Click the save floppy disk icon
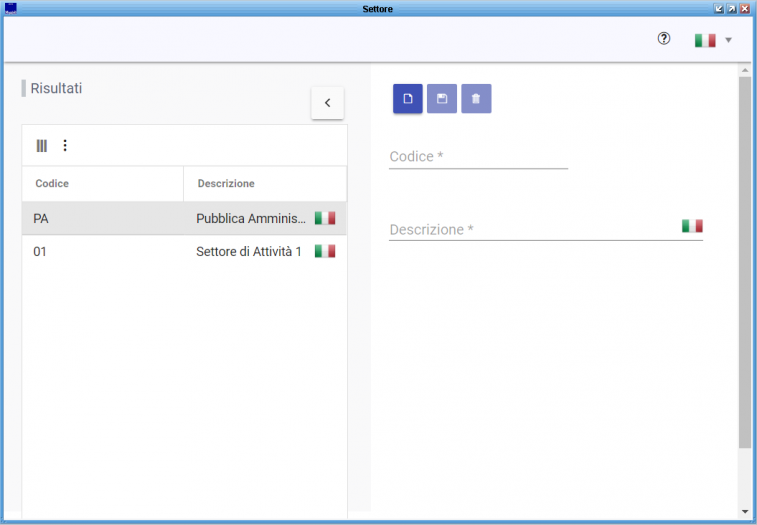This screenshot has height=525, width=757. coord(442,99)
